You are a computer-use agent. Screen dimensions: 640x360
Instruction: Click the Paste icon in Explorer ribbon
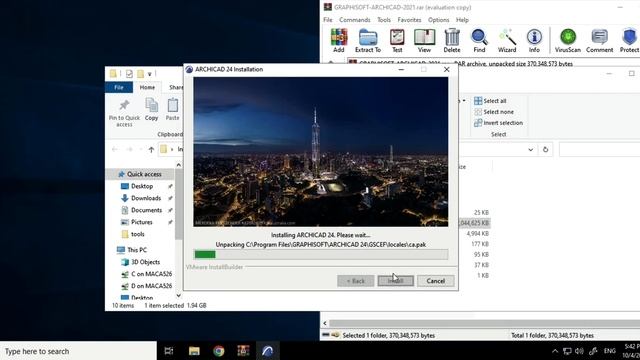click(173, 109)
